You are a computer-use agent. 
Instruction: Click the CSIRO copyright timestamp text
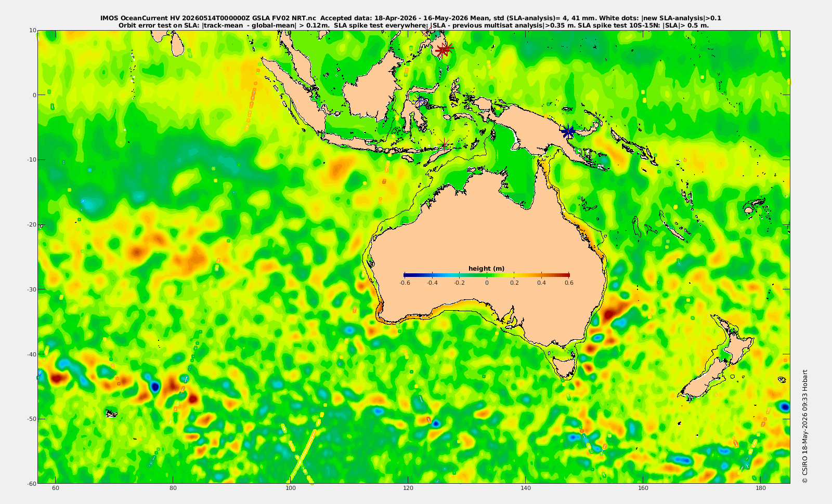click(805, 426)
